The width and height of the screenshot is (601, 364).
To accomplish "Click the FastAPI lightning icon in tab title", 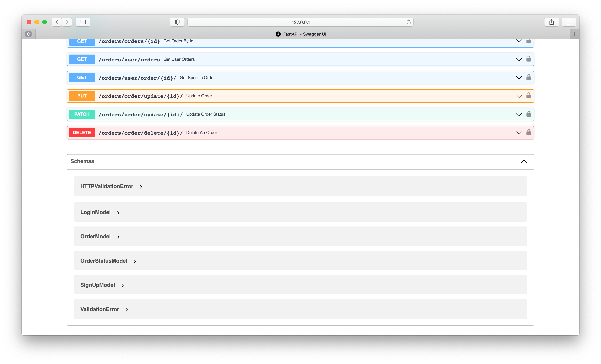I will coord(278,34).
